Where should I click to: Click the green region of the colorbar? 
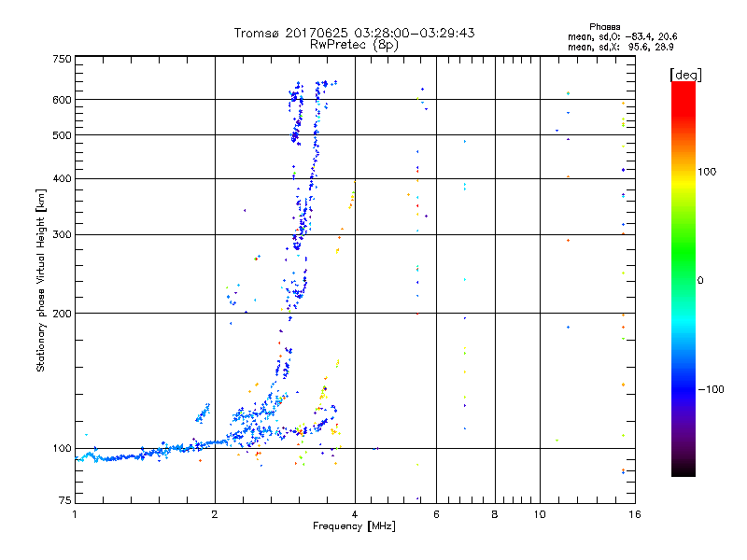coord(683,271)
